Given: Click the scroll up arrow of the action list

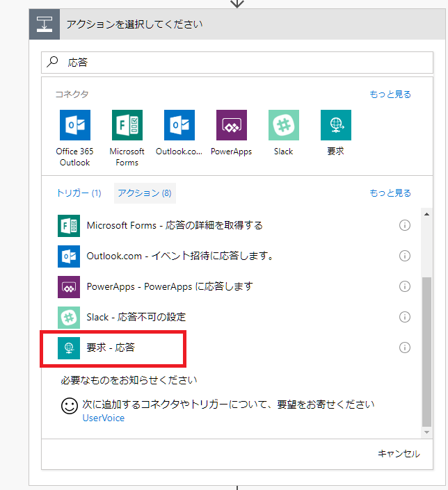Looking at the screenshot, I should (x=426, y=214).
